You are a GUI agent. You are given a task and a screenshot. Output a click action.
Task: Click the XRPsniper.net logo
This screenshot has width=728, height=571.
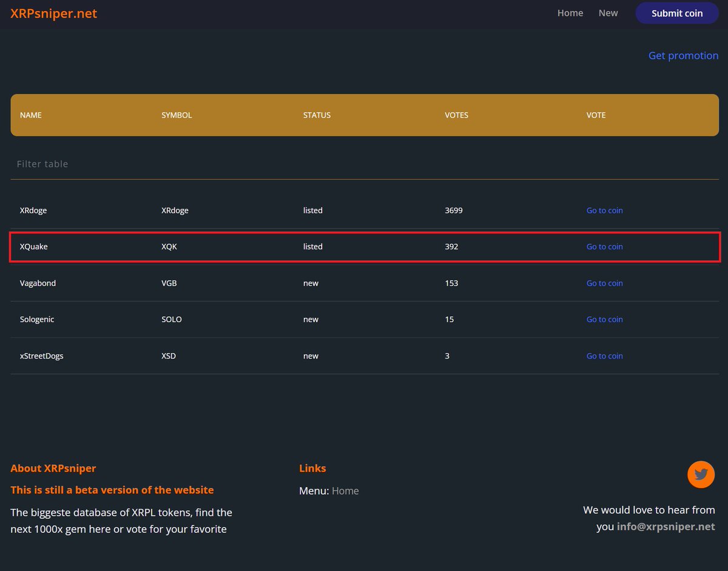(53, 13)
